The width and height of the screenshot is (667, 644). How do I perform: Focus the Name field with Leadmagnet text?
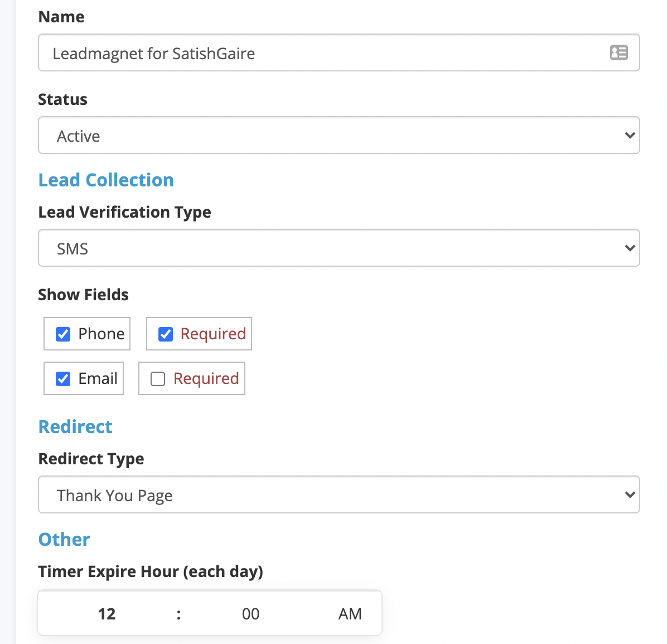click(323, 53)
